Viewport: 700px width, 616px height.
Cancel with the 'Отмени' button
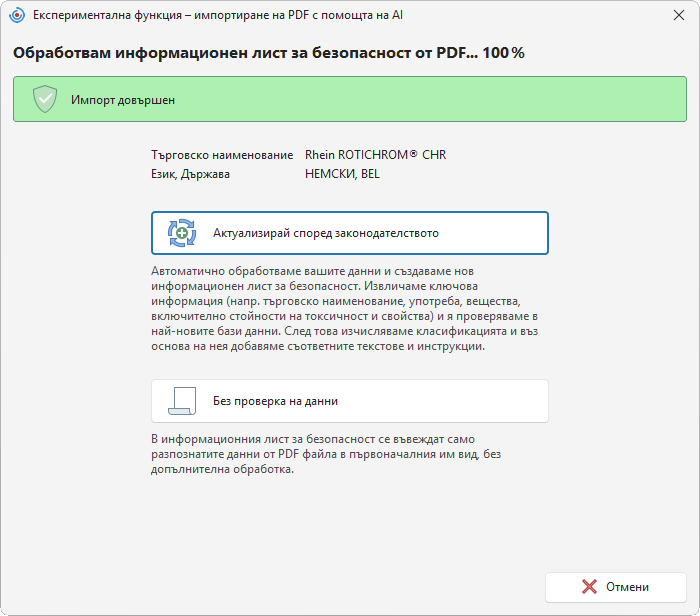coord(616,587)
